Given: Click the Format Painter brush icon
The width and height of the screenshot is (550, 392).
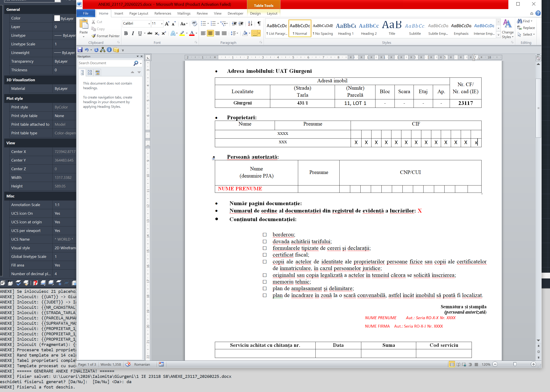Looking at the screenshot, I should point(93,36).
